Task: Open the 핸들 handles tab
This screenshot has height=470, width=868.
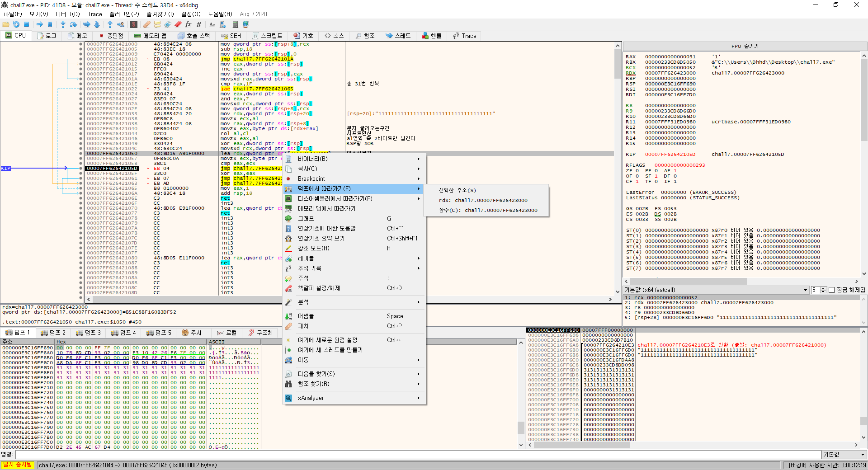Action: point(431,36)
